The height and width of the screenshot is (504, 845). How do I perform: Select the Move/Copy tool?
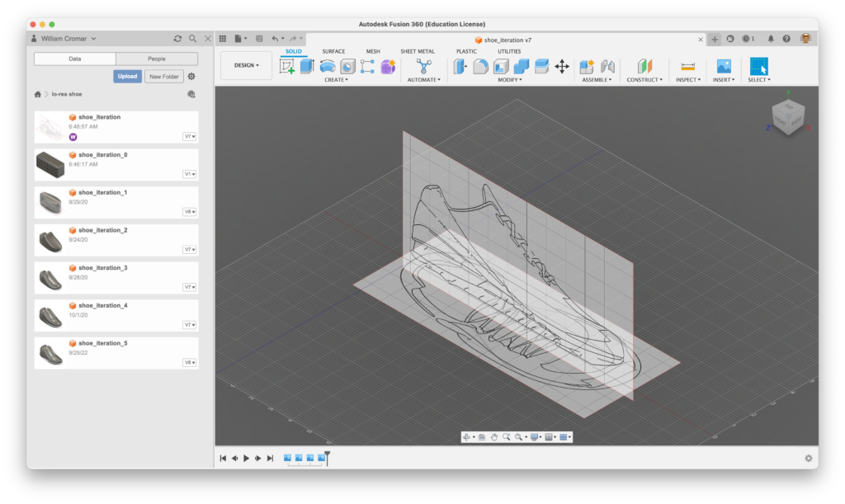562,67
